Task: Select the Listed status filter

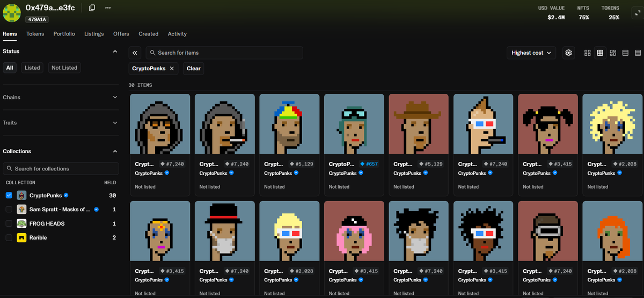Action: [x=32, y=68]
